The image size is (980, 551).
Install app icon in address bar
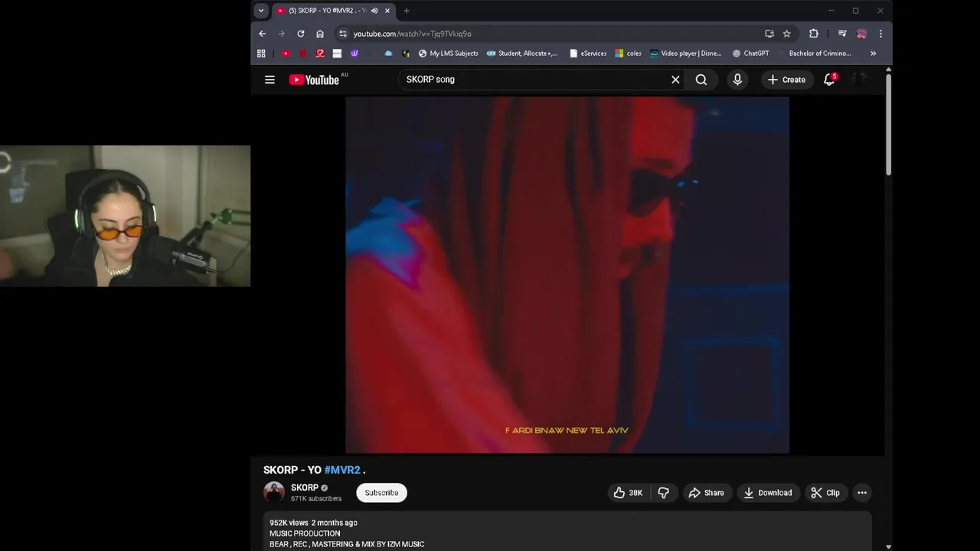769,34
